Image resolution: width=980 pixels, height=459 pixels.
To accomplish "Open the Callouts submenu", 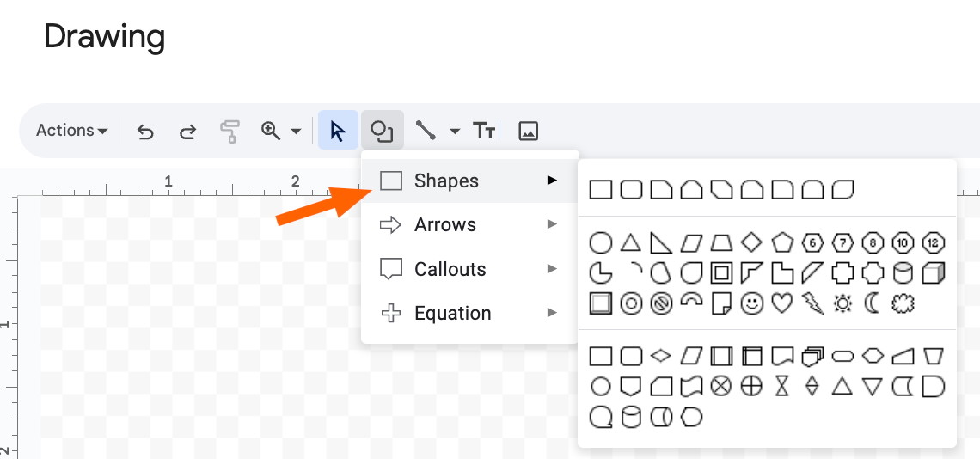I will 469,269.
